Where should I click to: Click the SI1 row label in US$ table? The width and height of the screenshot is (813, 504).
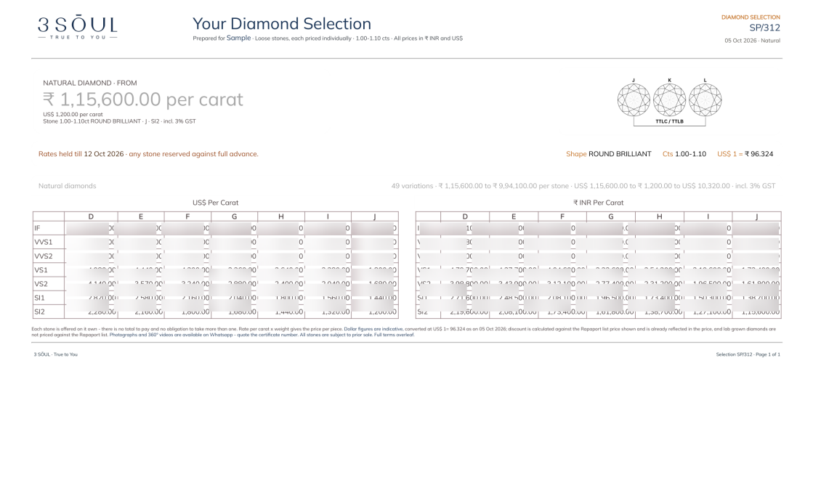[39, 298]
